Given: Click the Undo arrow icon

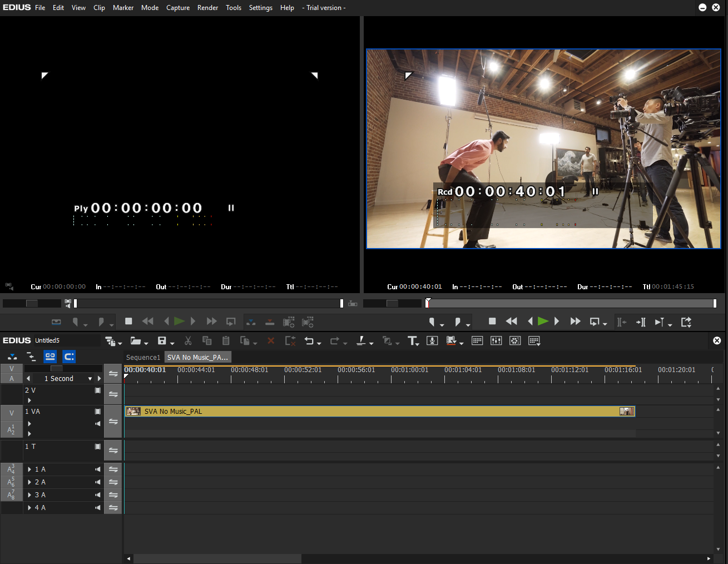Looking at the screenshot, I should [309, 340].
